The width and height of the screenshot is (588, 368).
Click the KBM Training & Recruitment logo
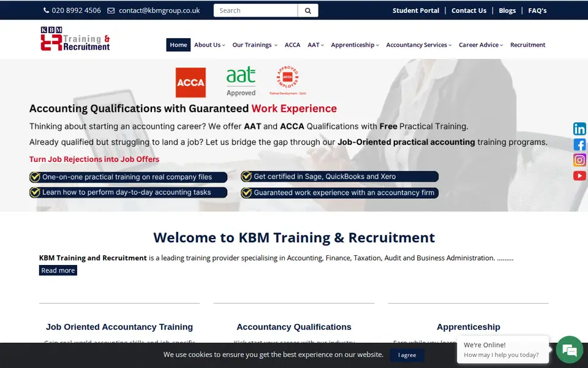click(x=75, y=38)
